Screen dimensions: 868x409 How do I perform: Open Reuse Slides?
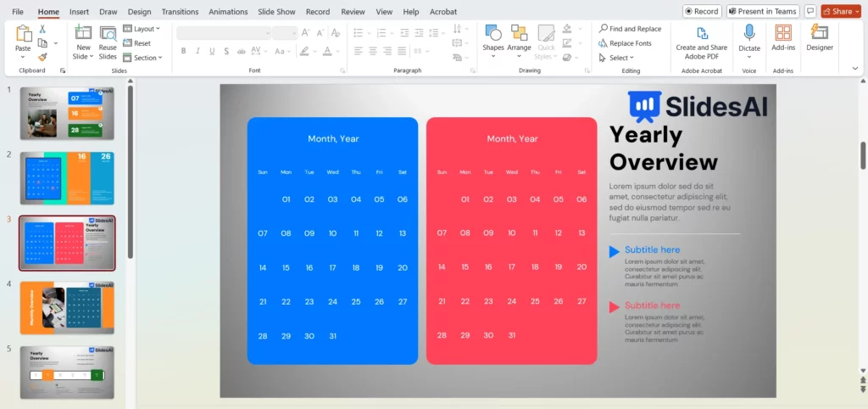pos(108,42)
